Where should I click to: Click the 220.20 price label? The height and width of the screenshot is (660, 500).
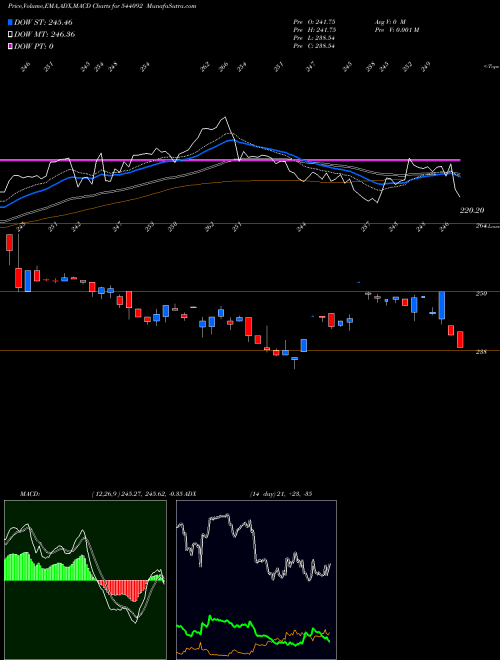point(472,210)
